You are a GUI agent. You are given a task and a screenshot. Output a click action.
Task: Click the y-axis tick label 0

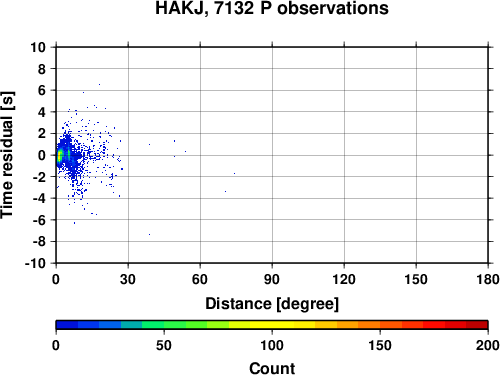point(42,155)
